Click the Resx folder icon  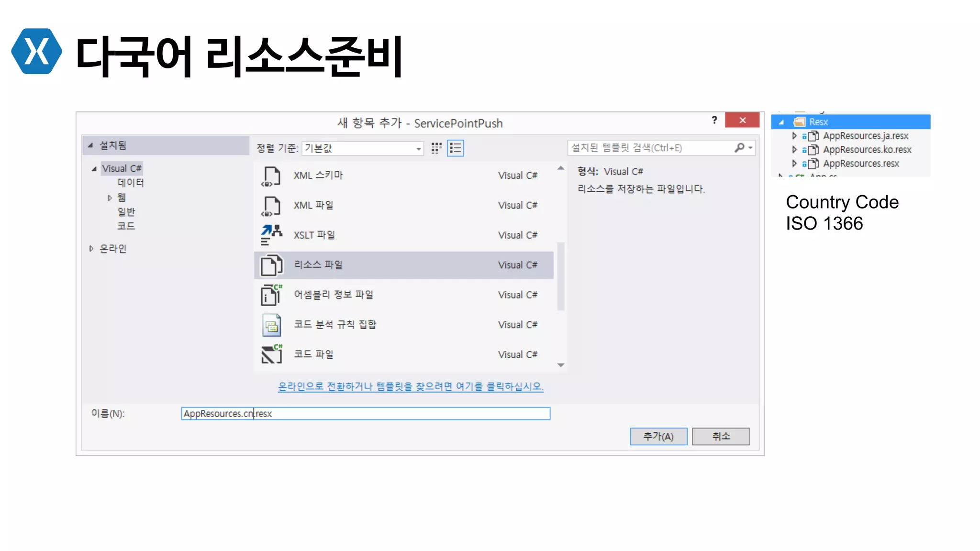point(799,122)
